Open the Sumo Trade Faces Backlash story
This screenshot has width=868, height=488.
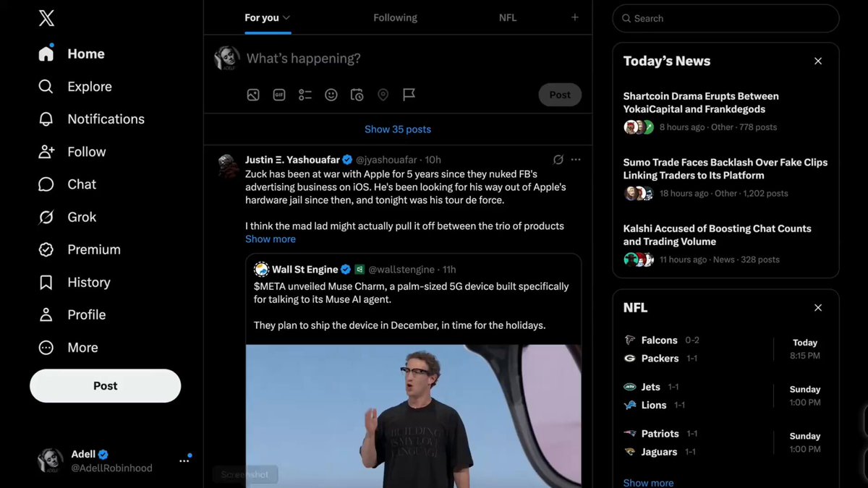726,179
